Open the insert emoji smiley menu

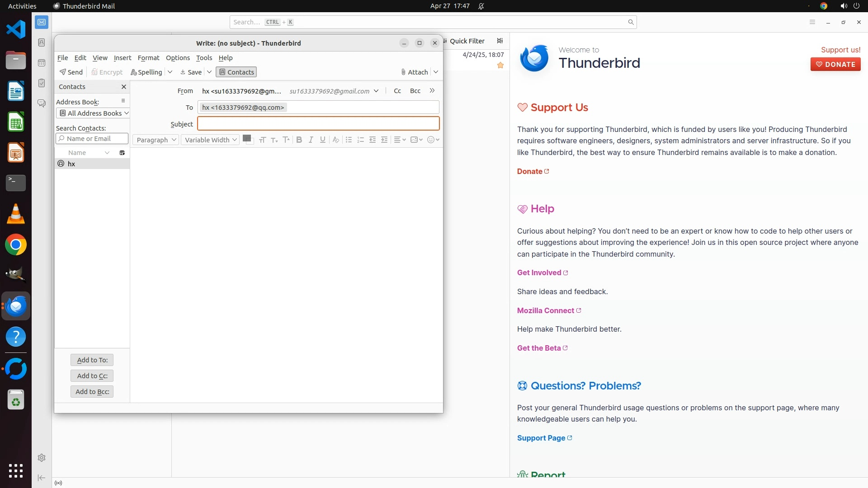point(433,140)
